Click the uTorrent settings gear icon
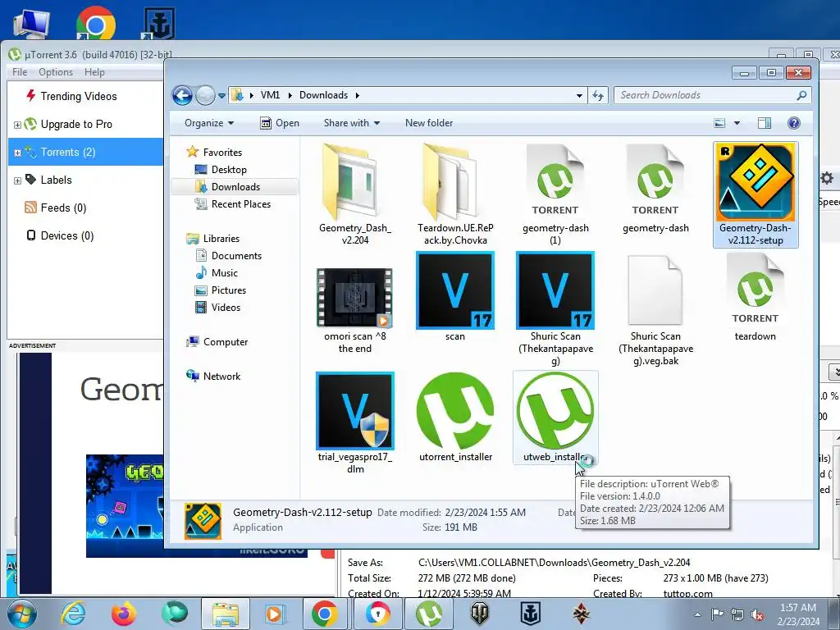Viewport: 840px width, 630px height. point(827,178)
